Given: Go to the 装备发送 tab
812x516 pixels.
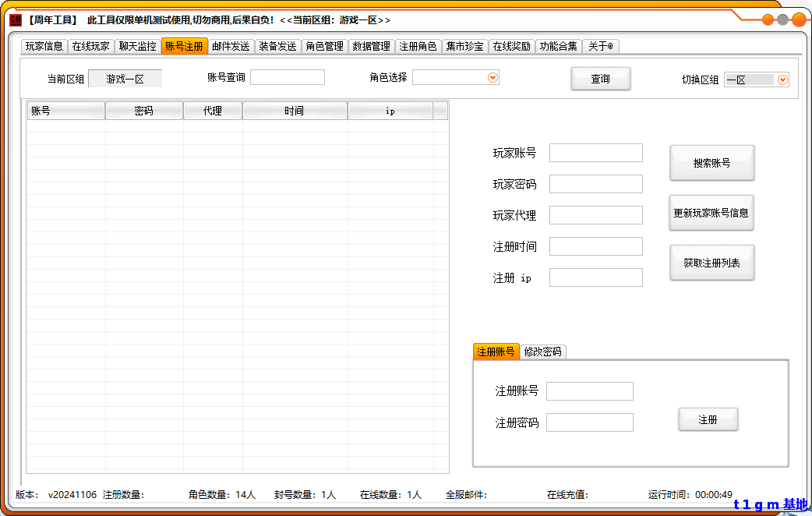Looking at the screenshot, I should coord(278,47).
